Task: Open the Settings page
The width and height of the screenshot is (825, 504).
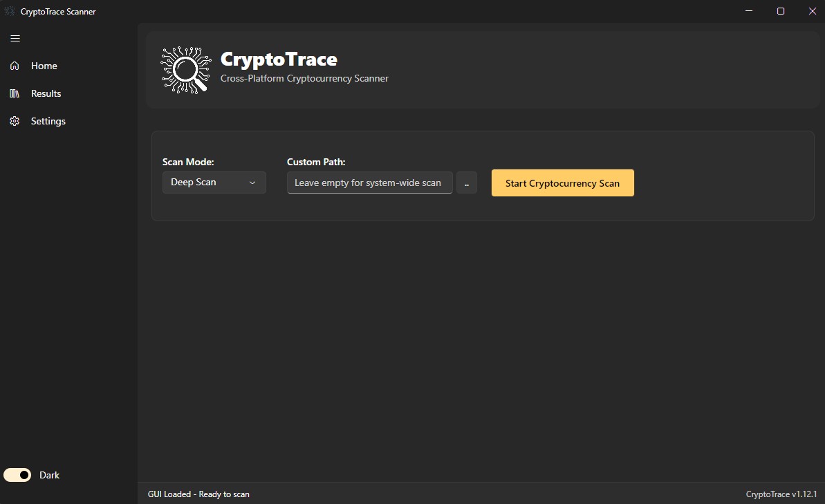Action: (x=68, y=121)
